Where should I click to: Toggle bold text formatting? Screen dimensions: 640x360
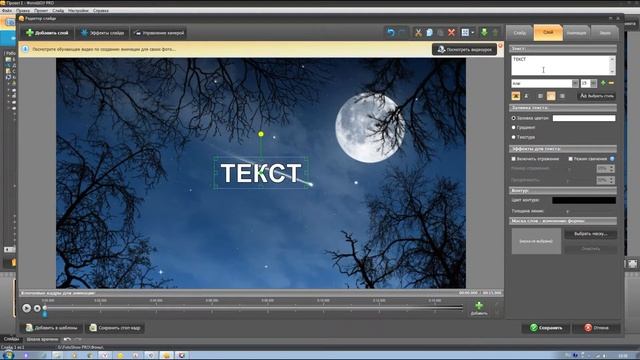click(516, 96)
